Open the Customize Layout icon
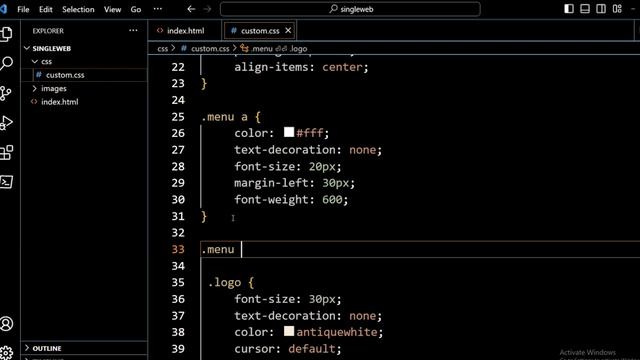The image size is (640, 360). pos(617,9)
